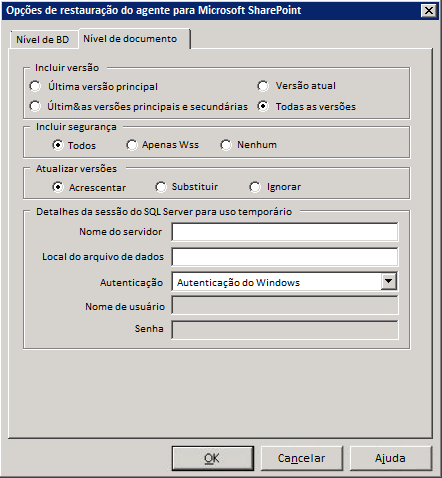Click the Local do arquivo de dados field
The width and height of the screenshot is (442, 478).
pyautogui.click(x=285, y=257)
